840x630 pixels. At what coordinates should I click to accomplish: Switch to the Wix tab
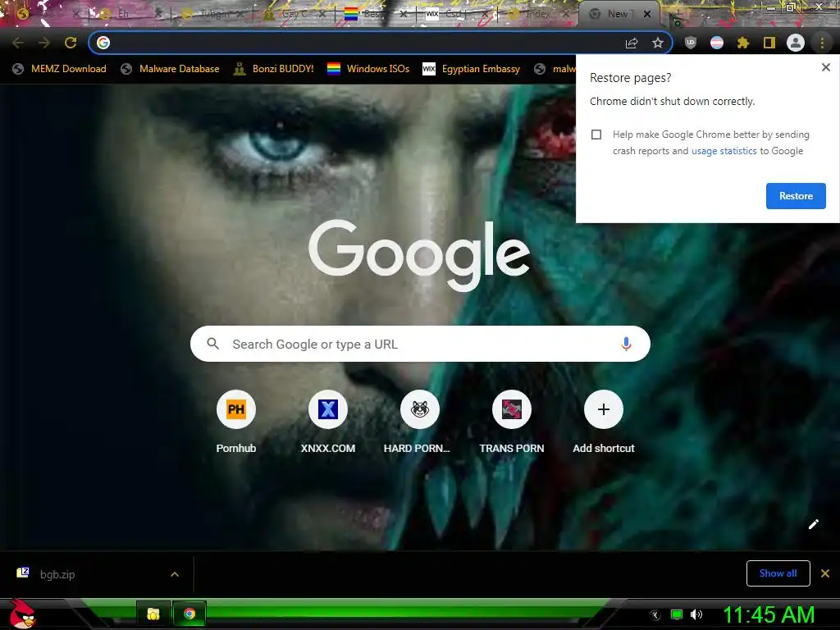pyautogui.click(x=455, y=14)
